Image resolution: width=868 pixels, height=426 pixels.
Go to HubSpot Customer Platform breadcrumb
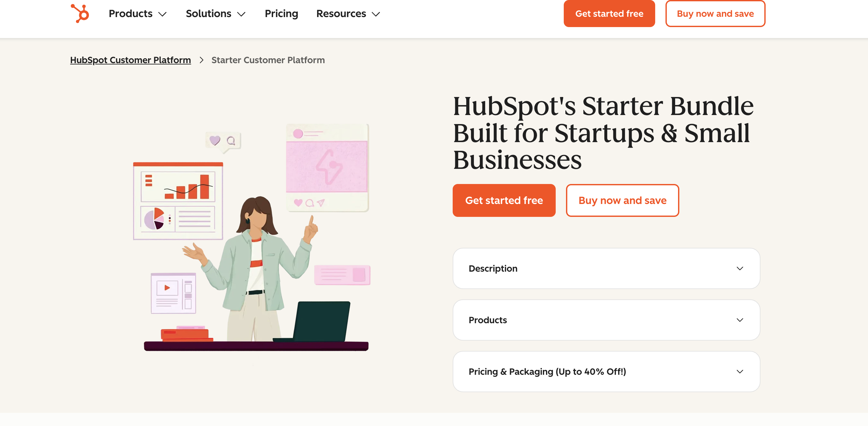pos(130,60)
